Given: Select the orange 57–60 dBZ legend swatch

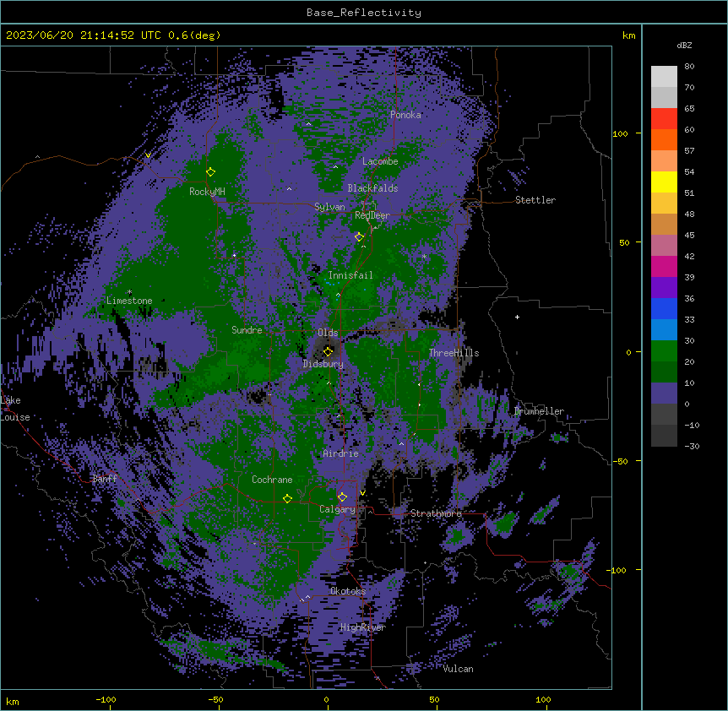Looking at the screenshot, I should (664, 139).
